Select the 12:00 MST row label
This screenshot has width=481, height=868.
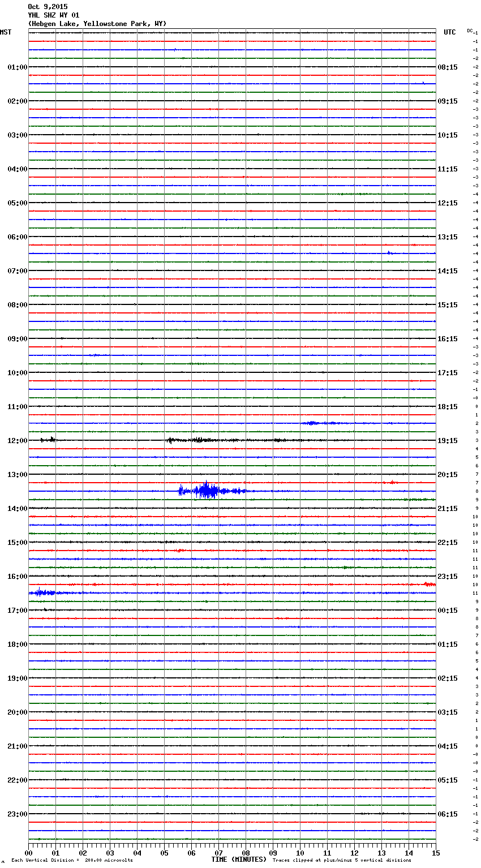[17, 441]
